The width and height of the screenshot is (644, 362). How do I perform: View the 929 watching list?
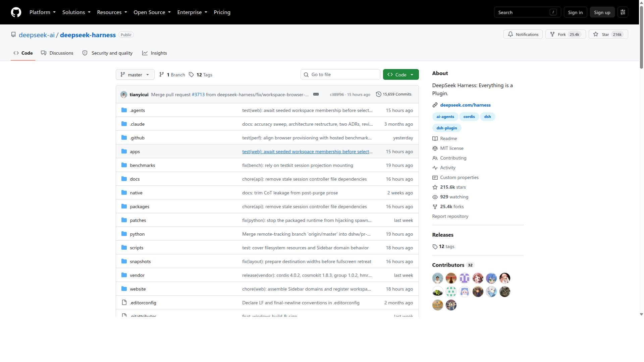point(450,197)
